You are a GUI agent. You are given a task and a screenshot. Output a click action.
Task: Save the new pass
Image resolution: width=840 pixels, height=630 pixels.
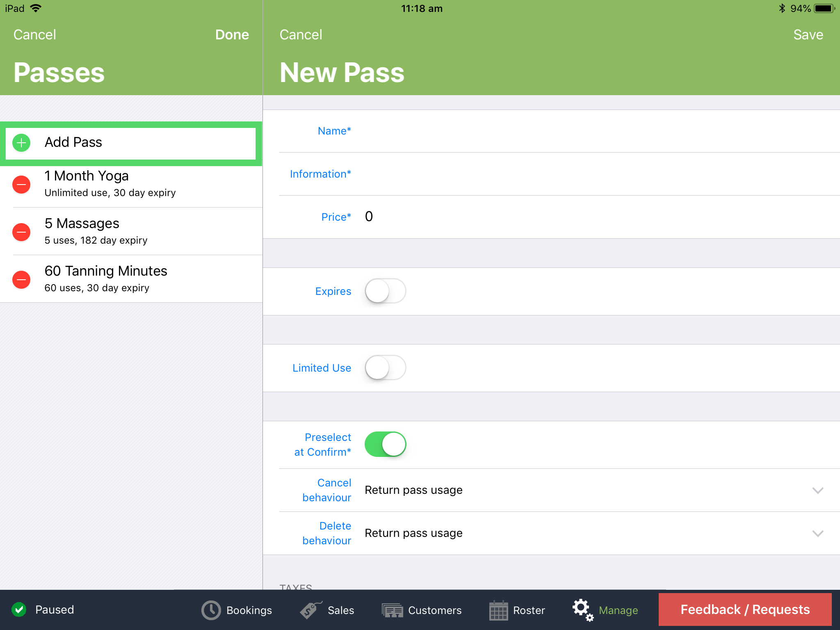(x=808, y=34)
